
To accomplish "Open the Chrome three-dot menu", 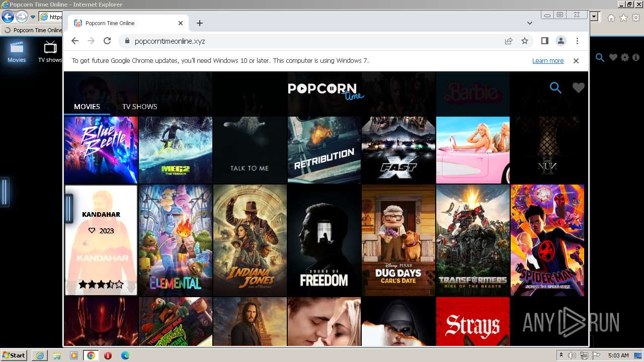I will [x=577, y=41].
